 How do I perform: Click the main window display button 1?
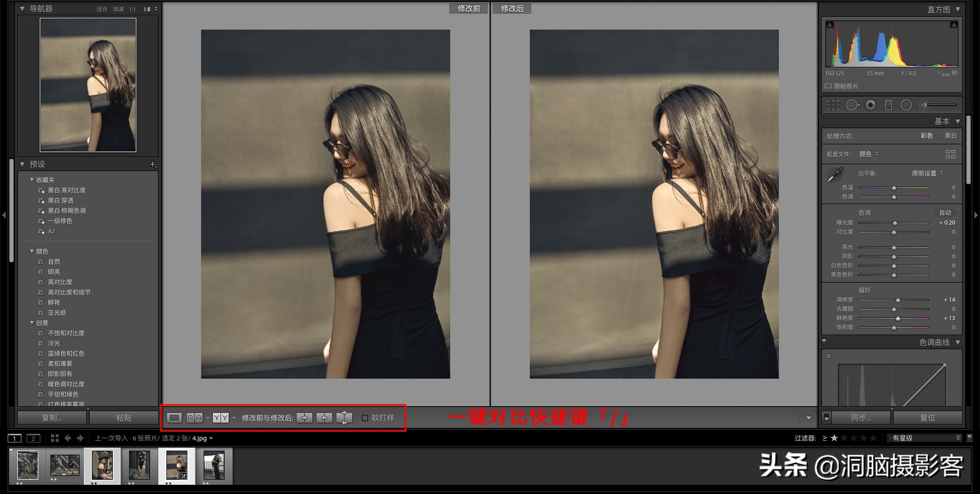point(15,438)
